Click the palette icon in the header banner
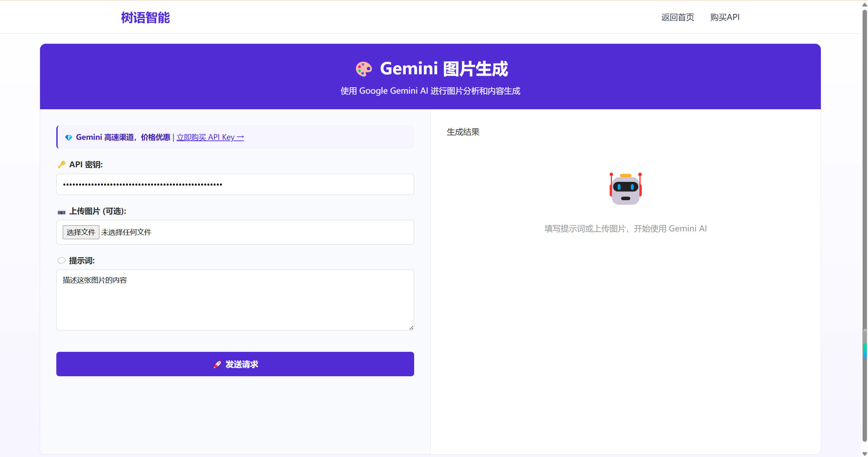 pyautogui.click(x=364, y=69)
